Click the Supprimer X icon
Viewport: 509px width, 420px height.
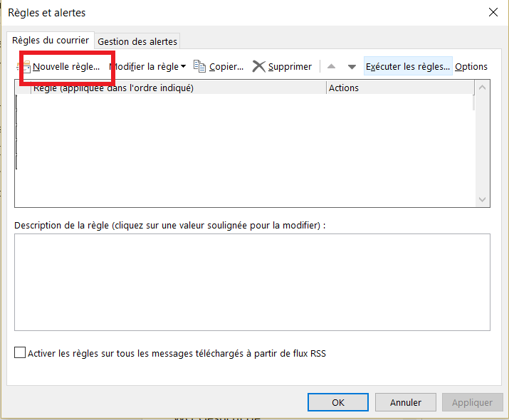point(258,66)
